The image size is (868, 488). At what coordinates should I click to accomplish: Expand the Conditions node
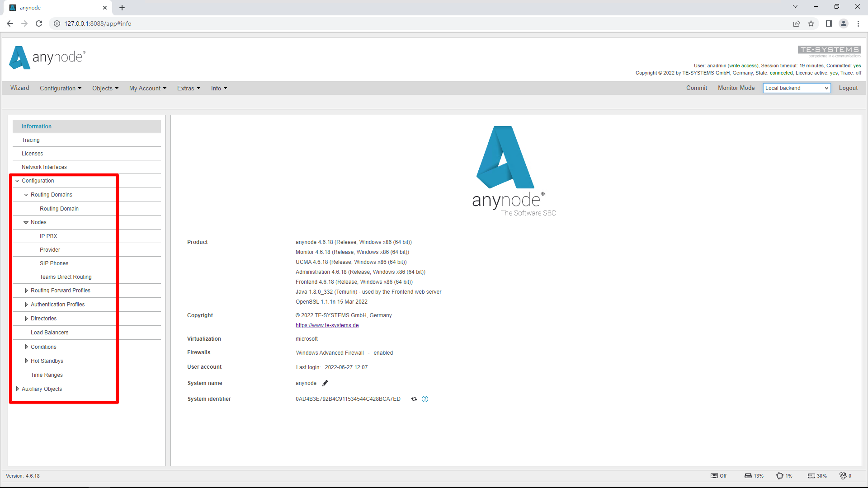pyautogui.click(x=26, y=347)
